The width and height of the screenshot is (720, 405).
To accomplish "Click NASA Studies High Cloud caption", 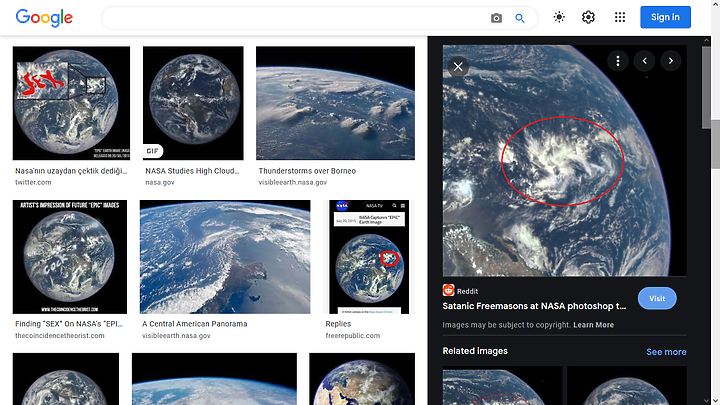I will pyautogui.click(x=192, y=171).
